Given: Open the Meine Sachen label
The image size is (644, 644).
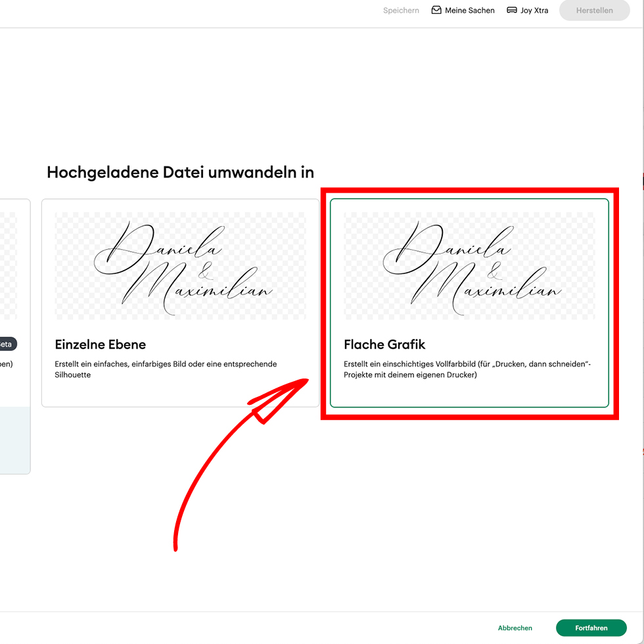Looking at the screenshot, I should (469, 11).
